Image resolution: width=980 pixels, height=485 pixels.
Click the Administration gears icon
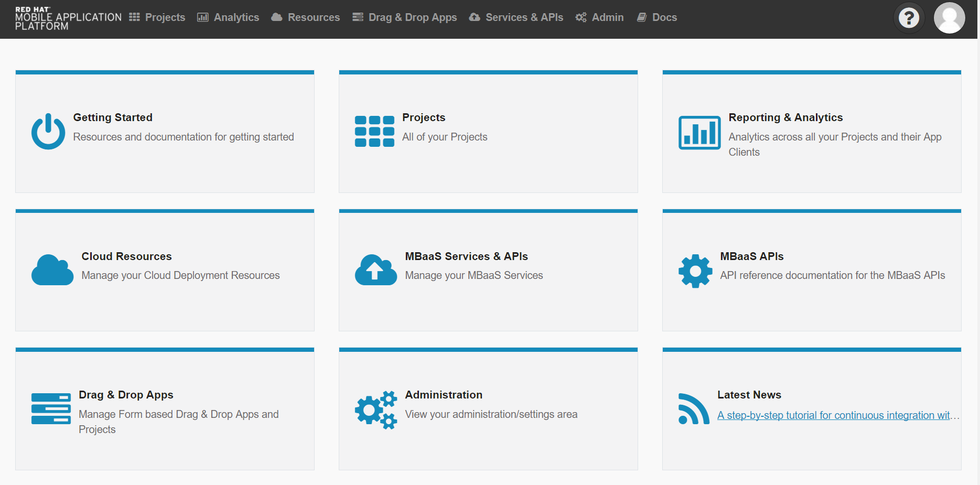point(376,410)
